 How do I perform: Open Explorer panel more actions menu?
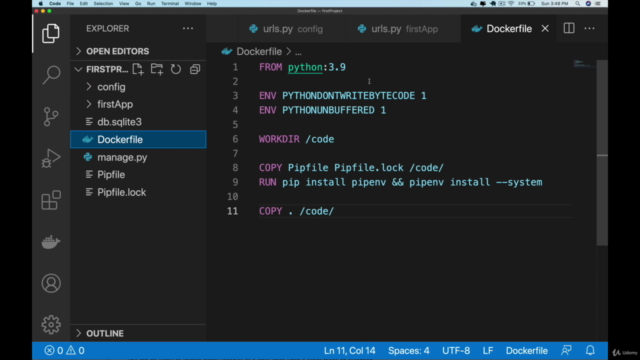pos(188,29)
